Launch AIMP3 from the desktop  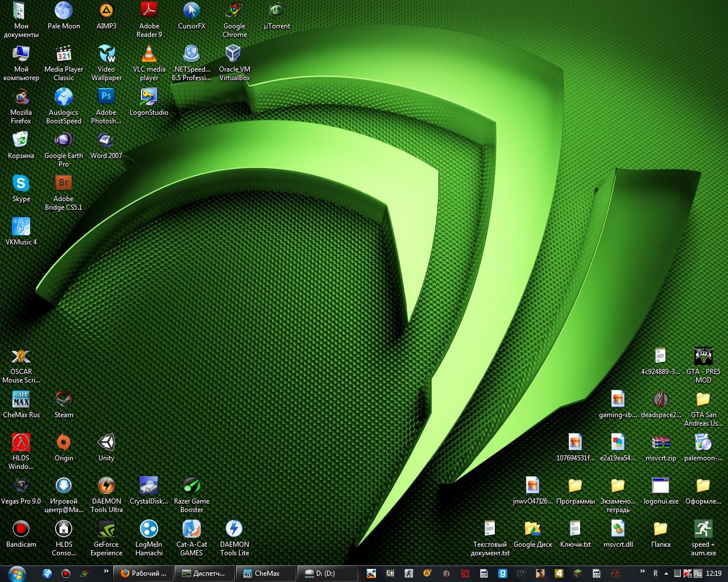106,16
